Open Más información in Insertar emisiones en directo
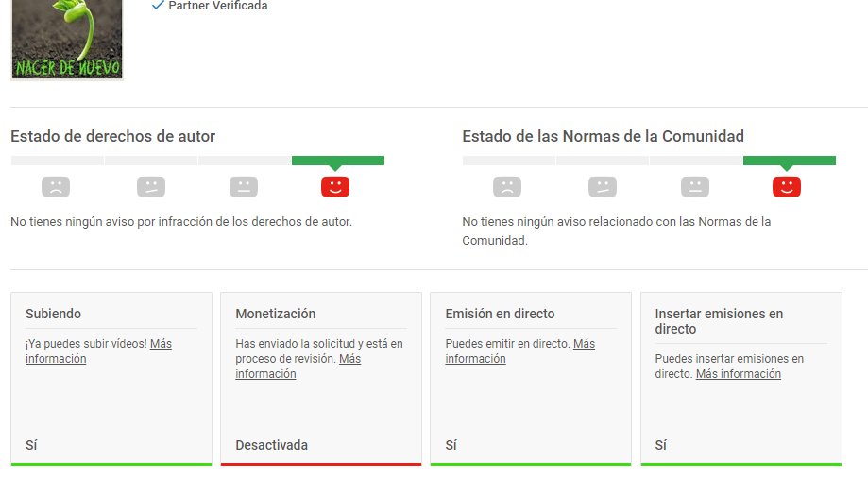Screen dimensions: 868x479 738,374
